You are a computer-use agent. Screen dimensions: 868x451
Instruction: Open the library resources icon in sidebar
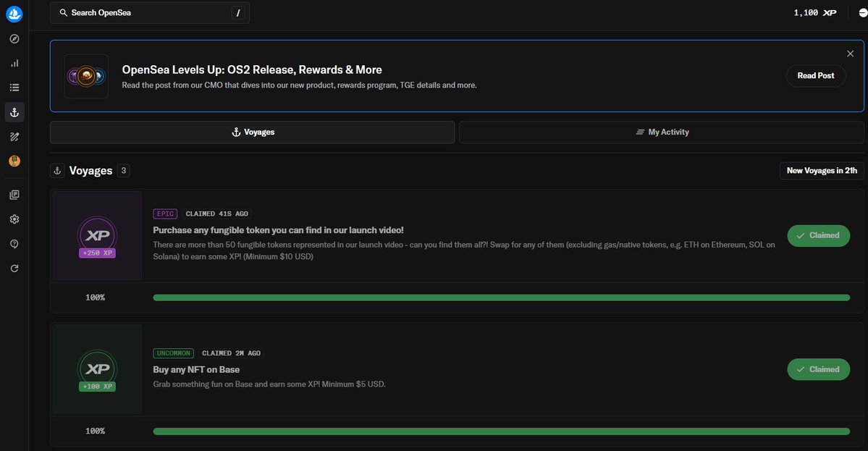(x=14, y=195)
